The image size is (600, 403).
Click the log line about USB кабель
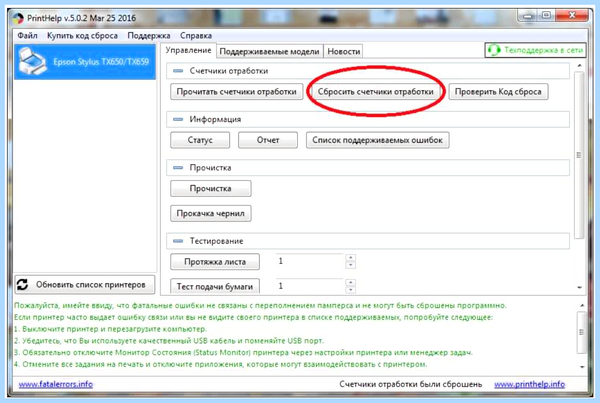coord(169,341)
